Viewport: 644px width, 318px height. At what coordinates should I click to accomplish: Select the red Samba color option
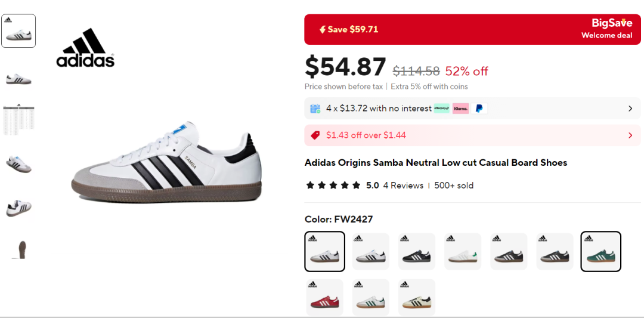[324, 298]
